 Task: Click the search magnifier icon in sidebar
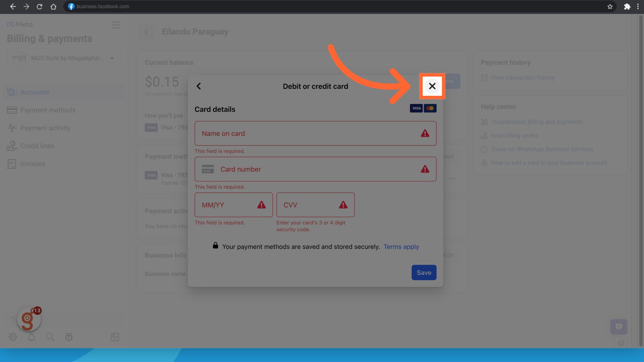pyautogui.click(x=50, y=337)
